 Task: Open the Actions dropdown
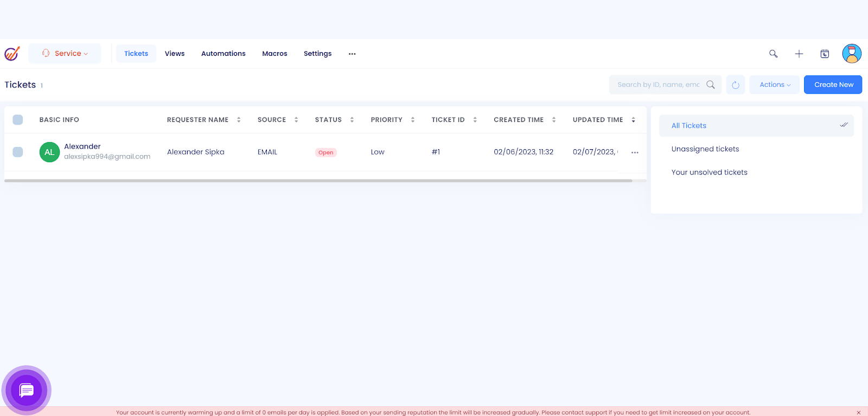click(774, 85)
